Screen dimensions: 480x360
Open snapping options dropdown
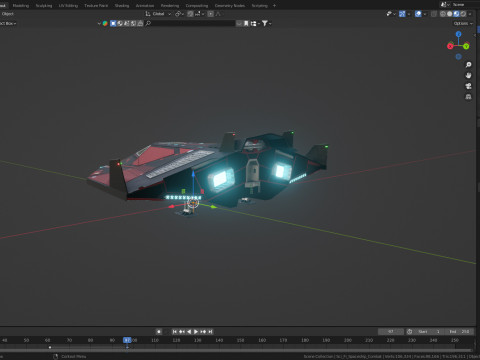point(200,14)
